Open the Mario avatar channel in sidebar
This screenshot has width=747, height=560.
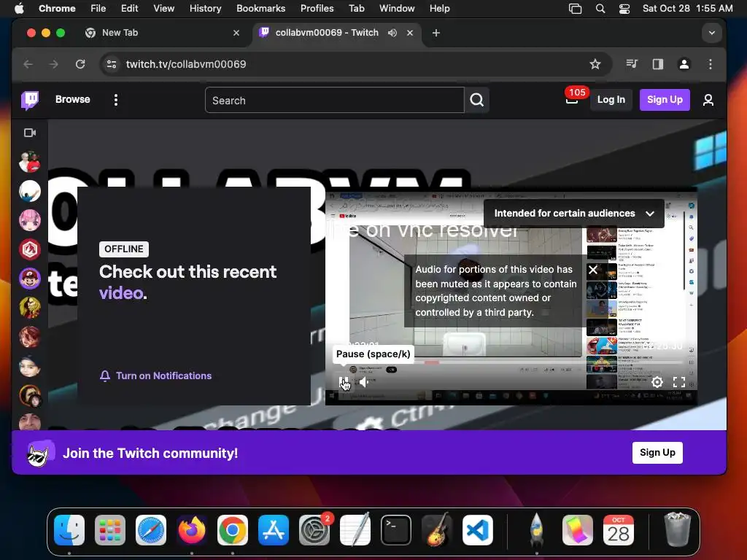(29, 279)
